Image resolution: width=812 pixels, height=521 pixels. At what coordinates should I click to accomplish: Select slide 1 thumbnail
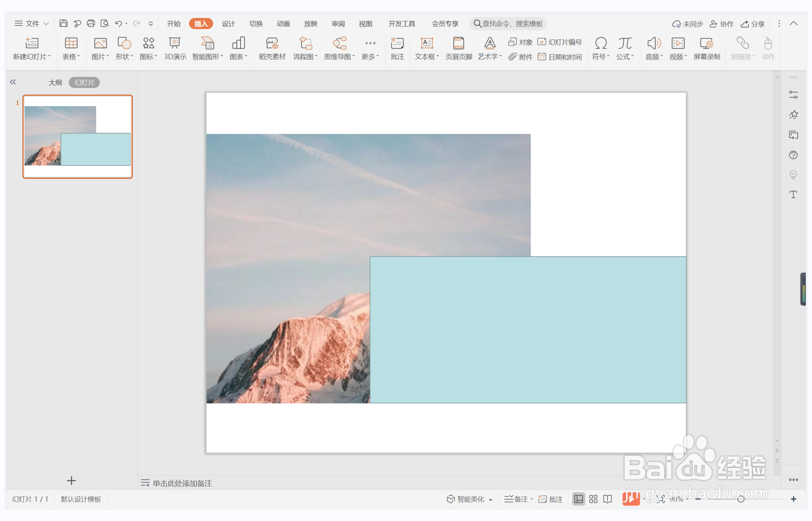coord(78,136)
